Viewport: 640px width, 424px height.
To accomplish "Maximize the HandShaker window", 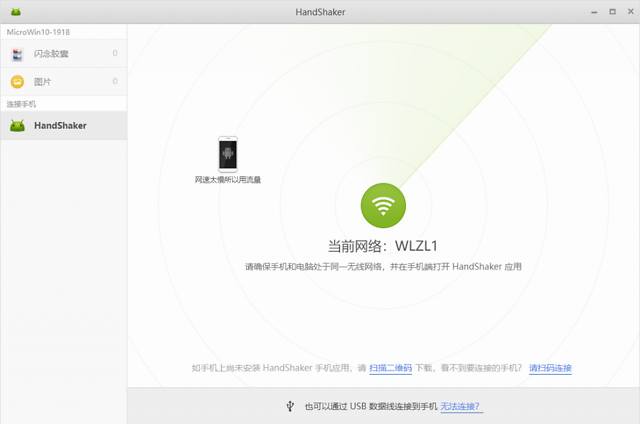I will click(612, 12).
